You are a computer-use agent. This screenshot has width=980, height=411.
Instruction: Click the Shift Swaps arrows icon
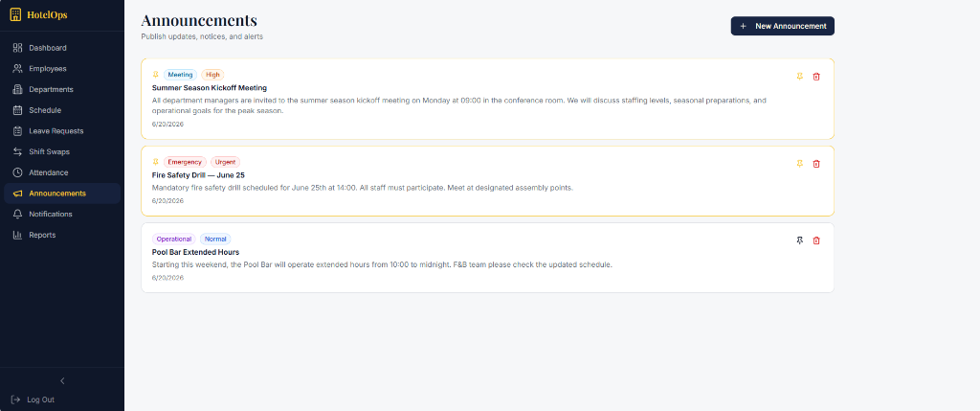tap(17, 152)
